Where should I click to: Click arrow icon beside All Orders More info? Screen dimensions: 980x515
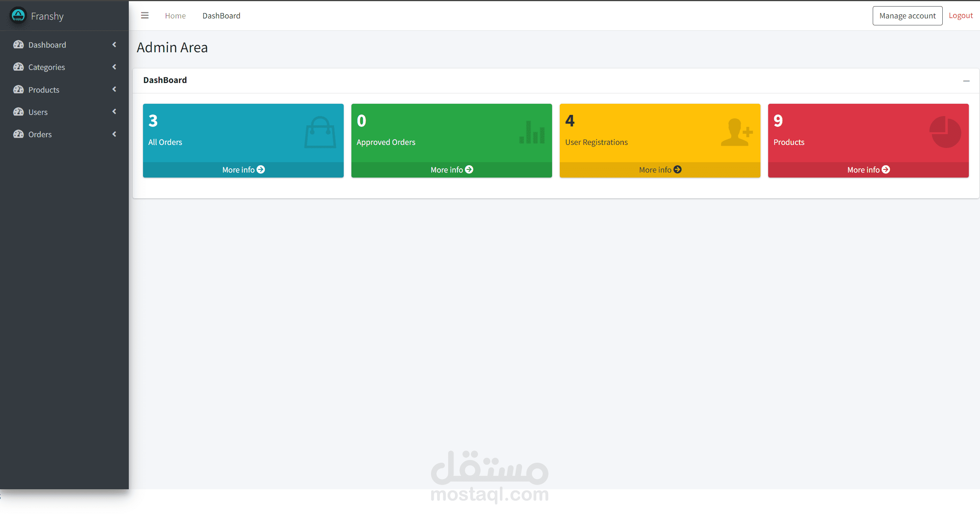(261, 169)
